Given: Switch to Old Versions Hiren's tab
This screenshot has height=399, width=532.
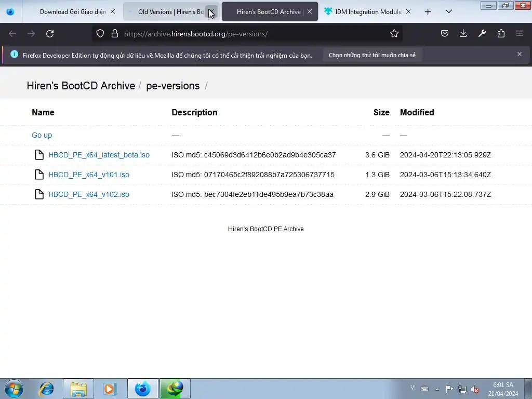Looking at the screenshot, I should tap(170, 12).
